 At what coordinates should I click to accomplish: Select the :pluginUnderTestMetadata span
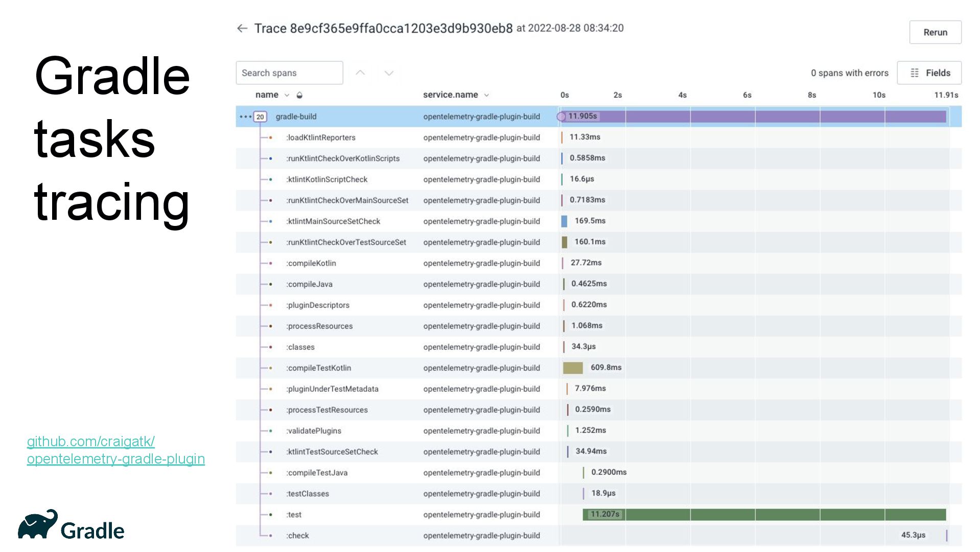(x=333, y=389)
